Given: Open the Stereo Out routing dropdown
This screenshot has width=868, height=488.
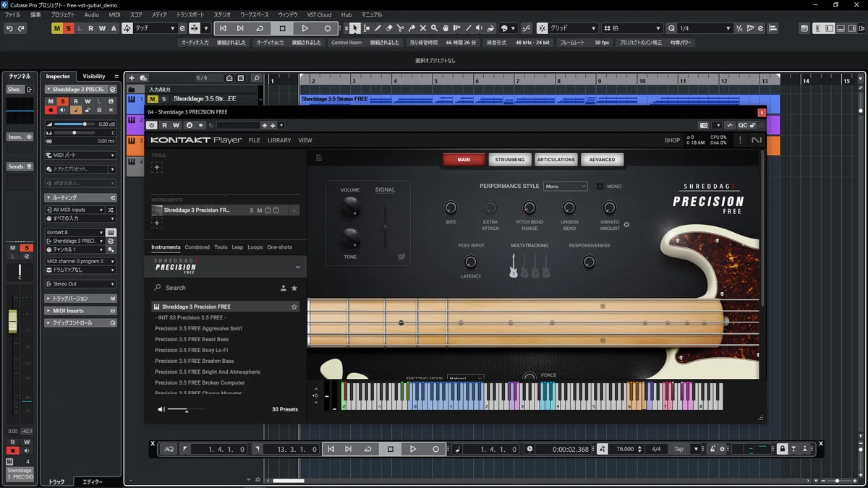Looking at the screenshot, I should click(x=80, y=284).
